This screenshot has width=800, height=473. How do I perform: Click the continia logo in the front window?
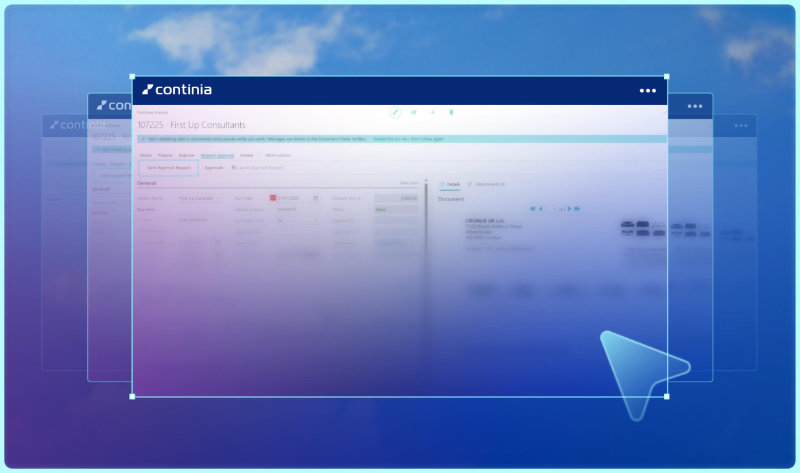pos(177,90)
